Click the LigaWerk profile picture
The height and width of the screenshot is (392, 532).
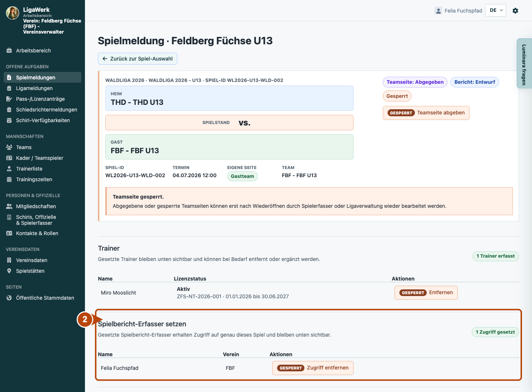(x=13, y=13)
